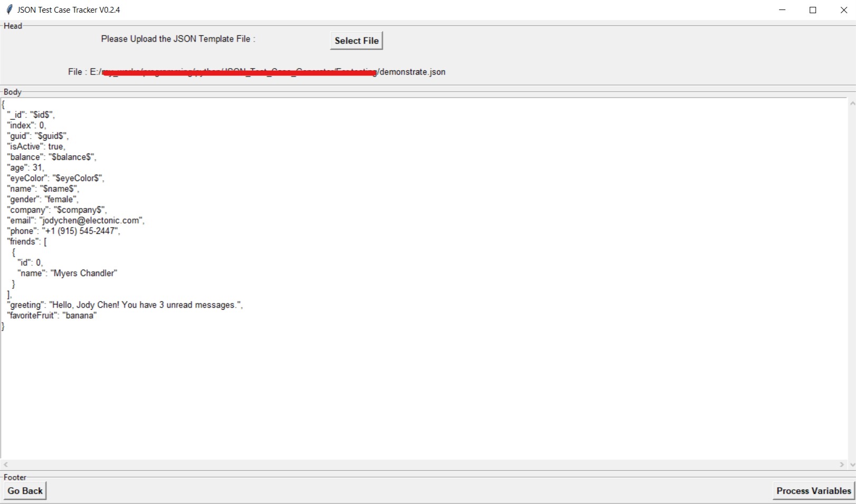Image resolution: width=856 pixels, height=504 pixels.
Task: Click the Go Back button
Action: pyautogui.click(x=24, y=490)
